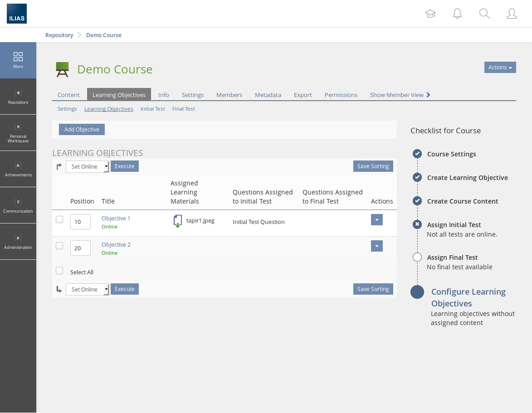Switch to the Members tab
532x413 pixels.
[x=229, y=95]
